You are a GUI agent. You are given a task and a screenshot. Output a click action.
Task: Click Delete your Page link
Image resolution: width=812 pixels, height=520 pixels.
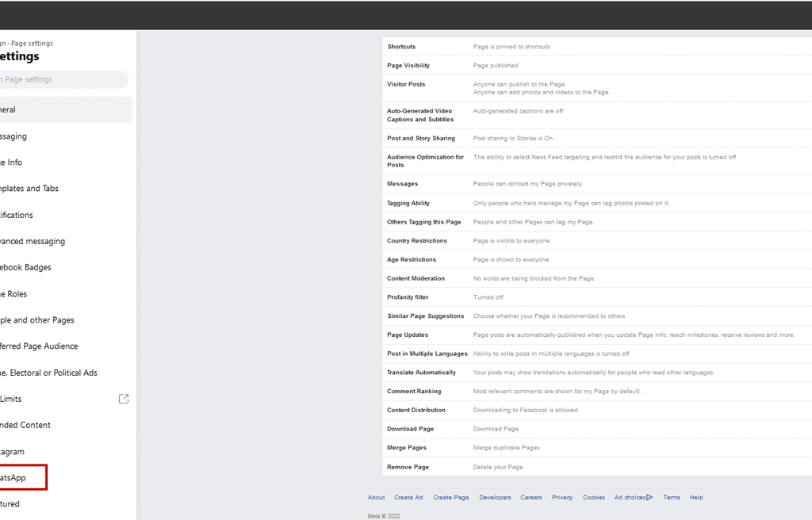(x=498, y=467)
